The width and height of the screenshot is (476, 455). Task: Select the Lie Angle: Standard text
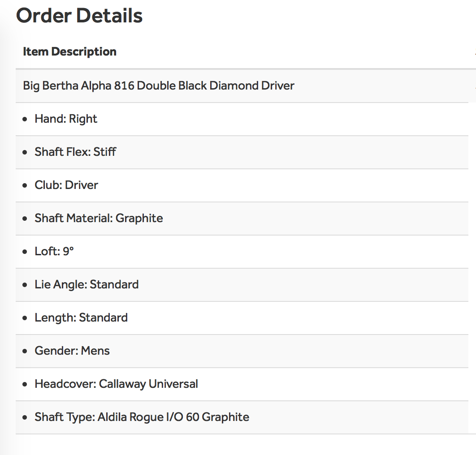(x=87, y=284)
